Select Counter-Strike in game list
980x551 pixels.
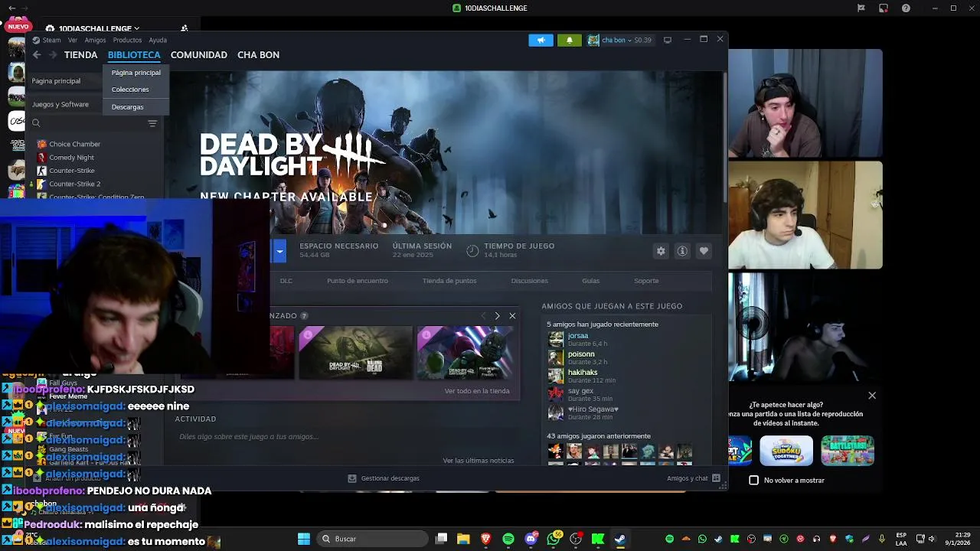point(72,171)
